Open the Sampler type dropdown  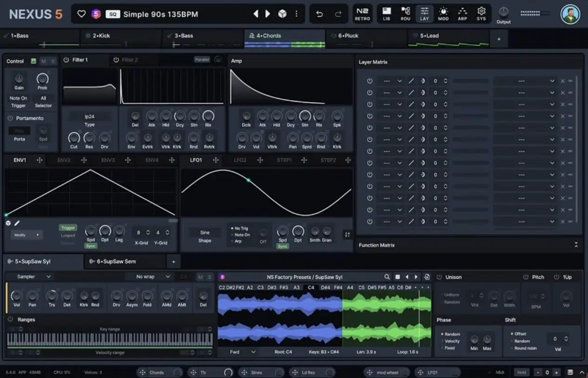[x=33, y=277]
